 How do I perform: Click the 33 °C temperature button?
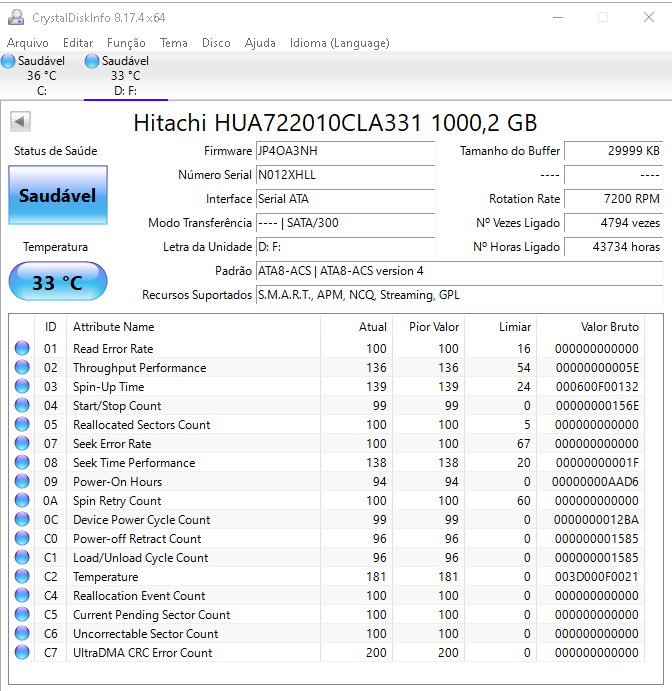point(58,282)
